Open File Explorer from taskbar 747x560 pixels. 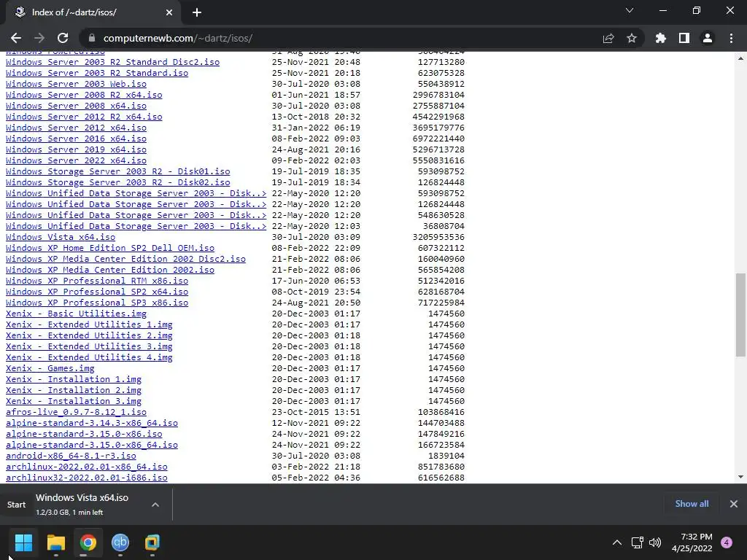click(55, 542)
